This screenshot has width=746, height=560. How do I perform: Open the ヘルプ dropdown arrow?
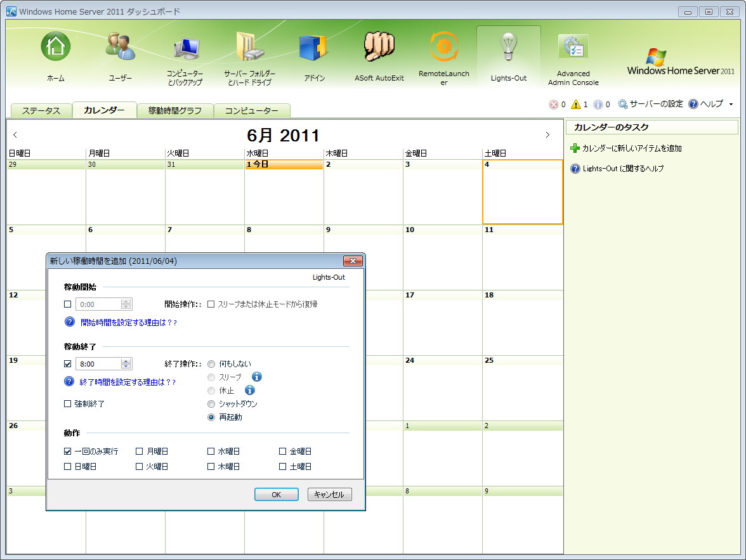point(731,104)
